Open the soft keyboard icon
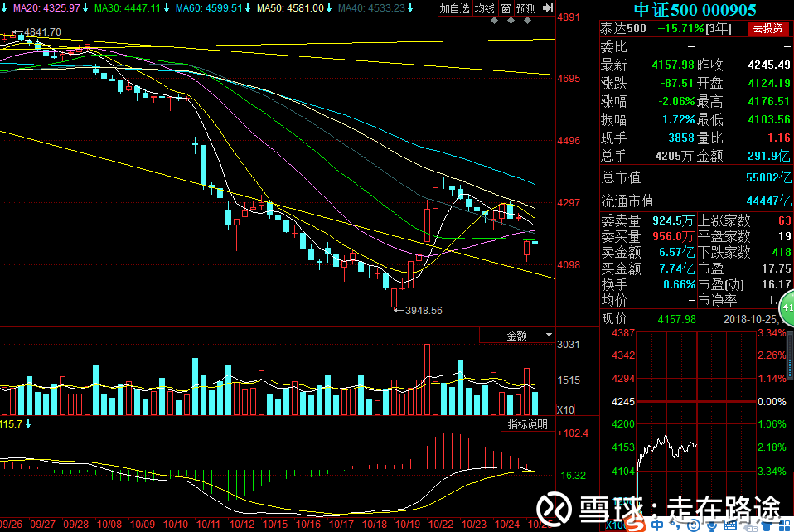Image resolution: width=794 pixels, height=532 pixels. point(730,525)
